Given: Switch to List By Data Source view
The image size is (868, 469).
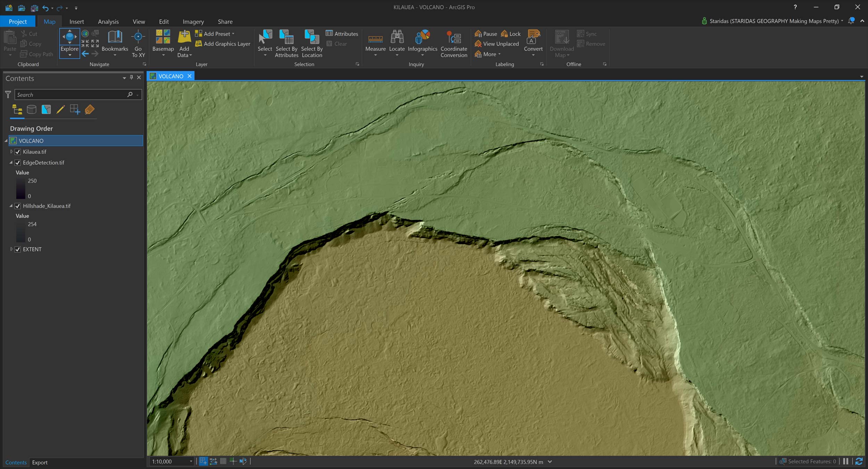Looking at the screenshot, I should pyautogui.click(x=32, y=110).
